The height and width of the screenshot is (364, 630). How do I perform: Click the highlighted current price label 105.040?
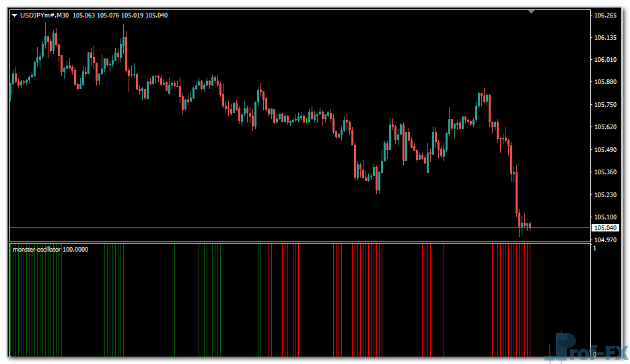(606, 228)
